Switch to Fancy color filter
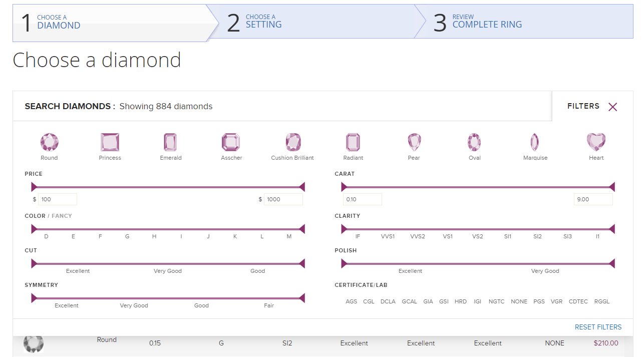 (62, 216)
